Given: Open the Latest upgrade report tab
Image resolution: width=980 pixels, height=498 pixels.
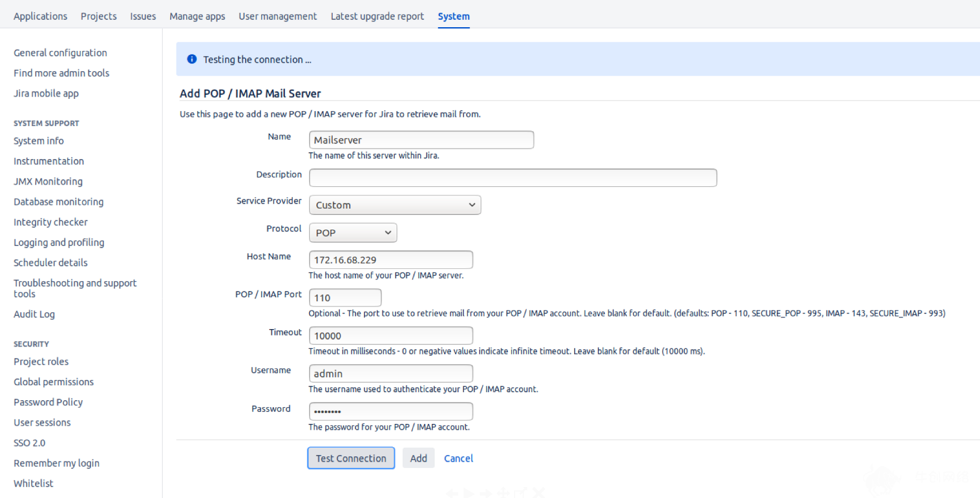Looking at the screenshot, I should (x=377, y=16).
